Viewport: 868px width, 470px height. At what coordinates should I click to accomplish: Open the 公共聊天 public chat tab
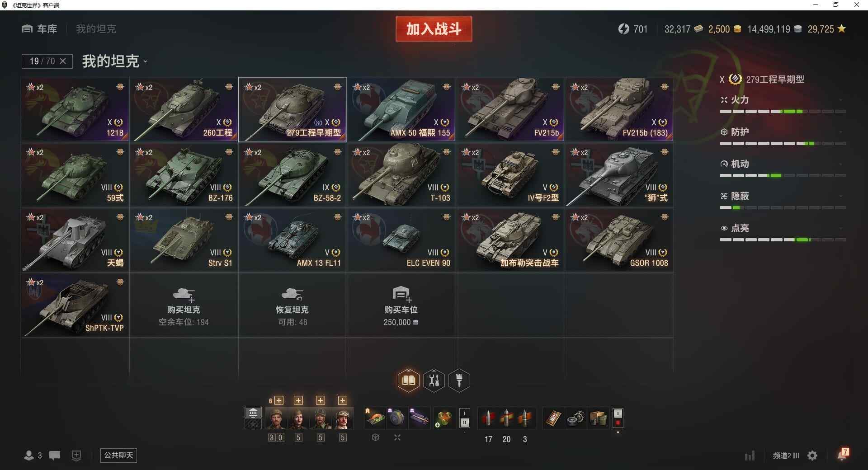(118, 455)
